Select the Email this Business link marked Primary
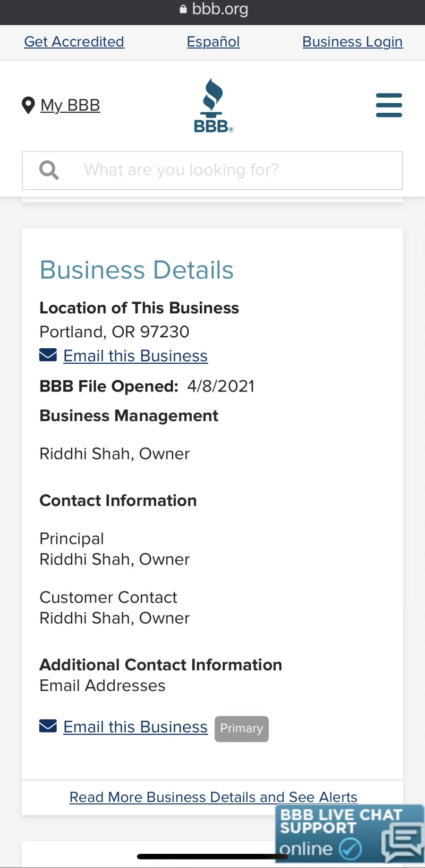 136,727
